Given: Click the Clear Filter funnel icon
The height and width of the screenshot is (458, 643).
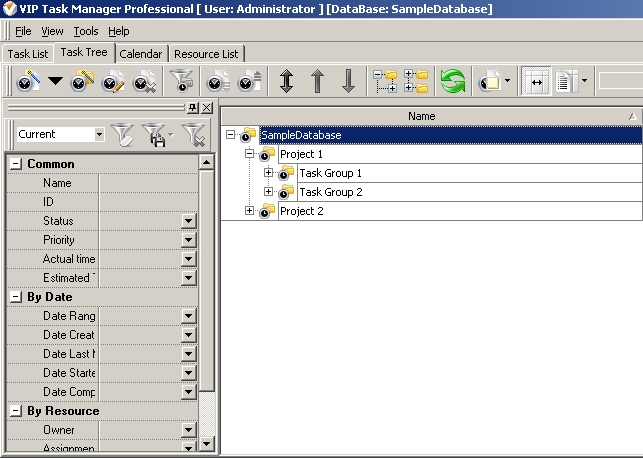Looking at the screenshot, I should pos(194,134).
